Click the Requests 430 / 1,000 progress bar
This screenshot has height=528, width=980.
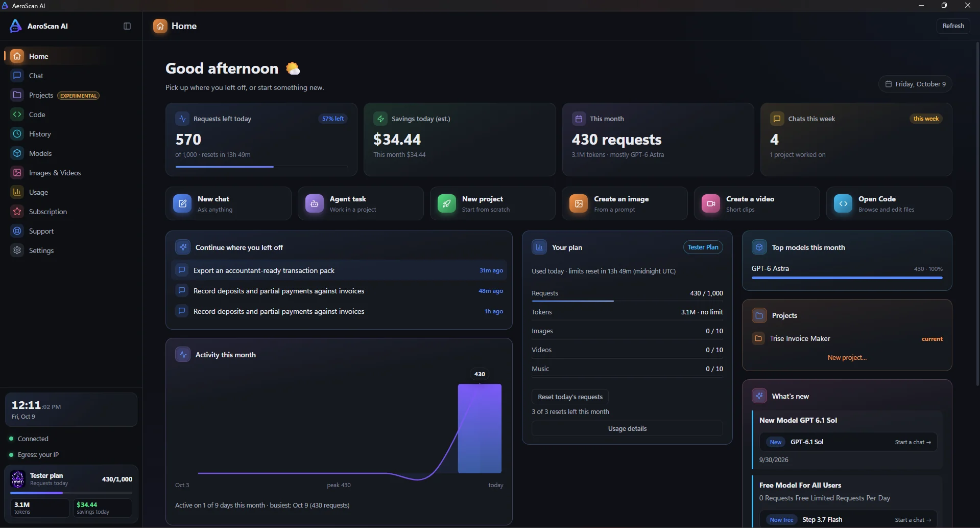(x=627, y=301)
